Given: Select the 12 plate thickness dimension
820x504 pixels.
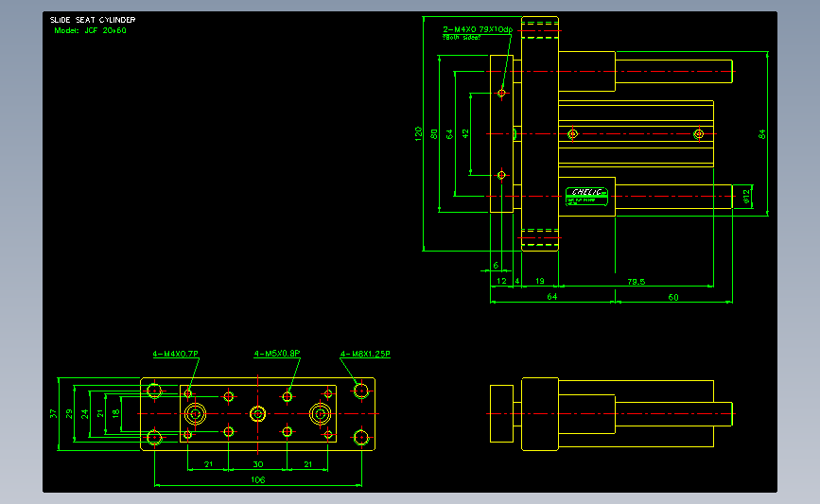Looking at the screenshot, I should 501,281.
